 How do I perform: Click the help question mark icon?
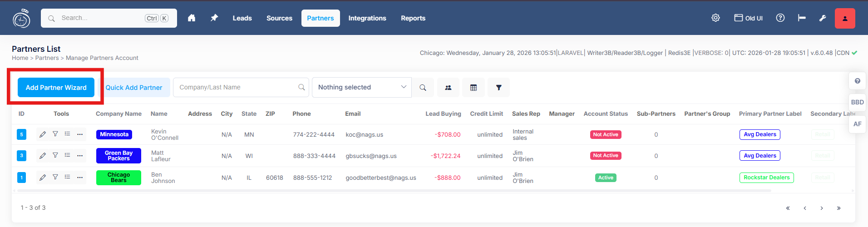tap(780, 18)
